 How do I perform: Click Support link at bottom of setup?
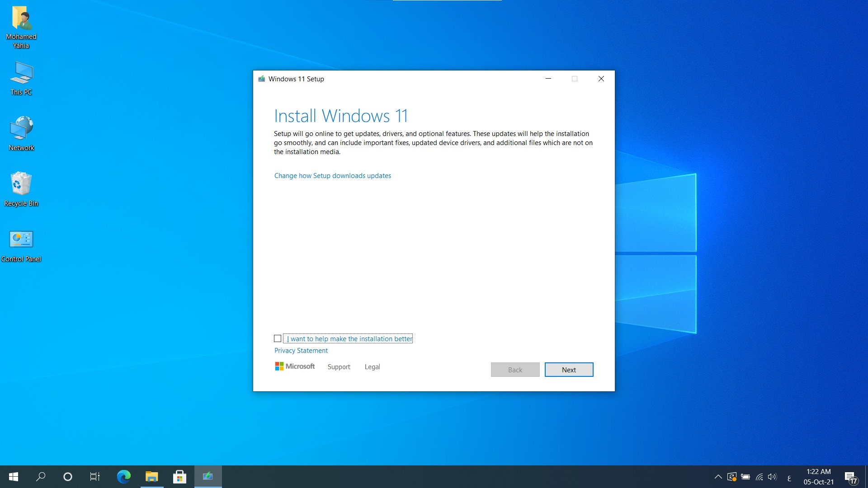339,366
